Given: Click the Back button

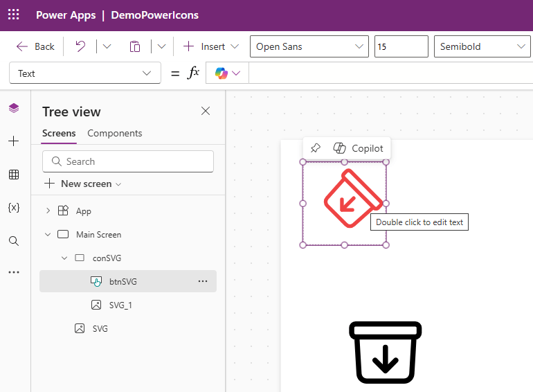Looking at the screenshot, I should 35,46.
